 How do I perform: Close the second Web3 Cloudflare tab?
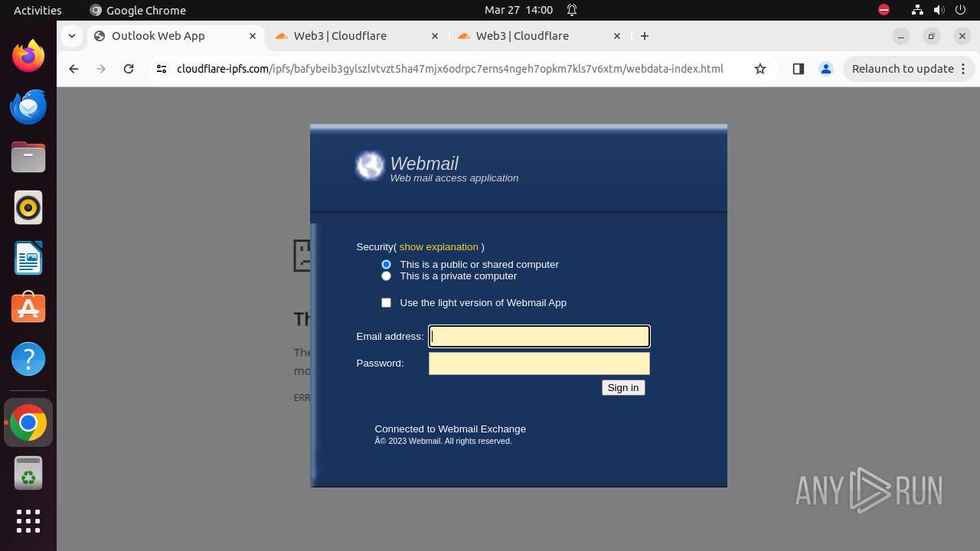click(435, 36)
